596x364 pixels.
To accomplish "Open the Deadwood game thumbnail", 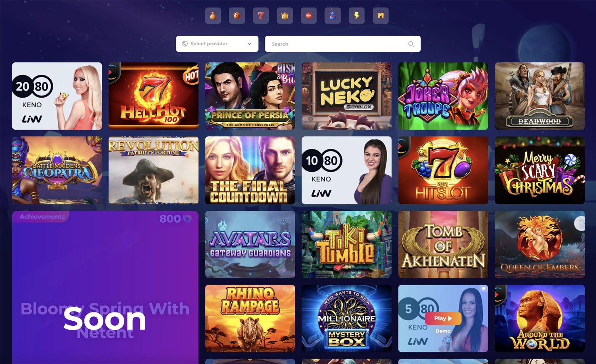I will point(539,96).
